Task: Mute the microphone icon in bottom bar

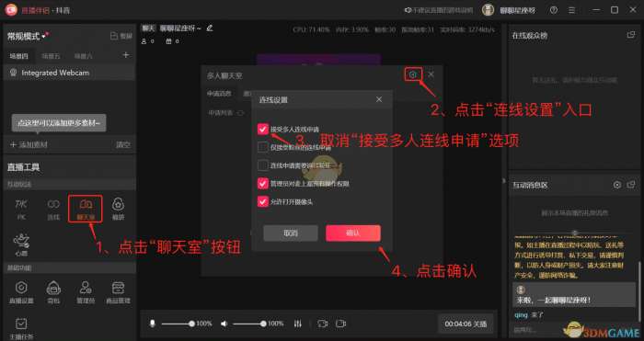Action: tap(153, 324)
